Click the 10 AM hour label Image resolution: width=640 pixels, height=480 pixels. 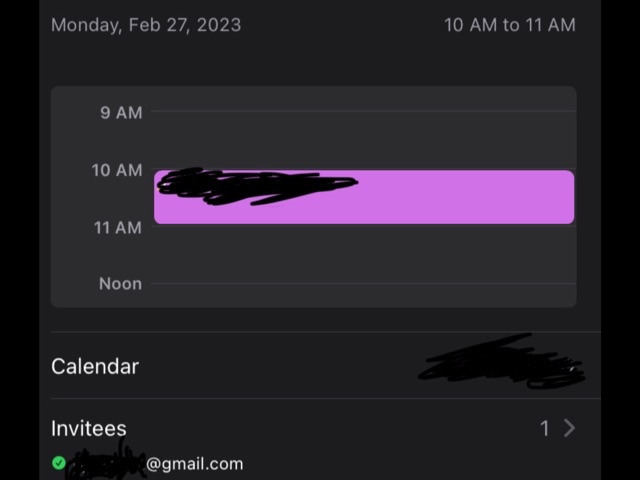point(117,170)
